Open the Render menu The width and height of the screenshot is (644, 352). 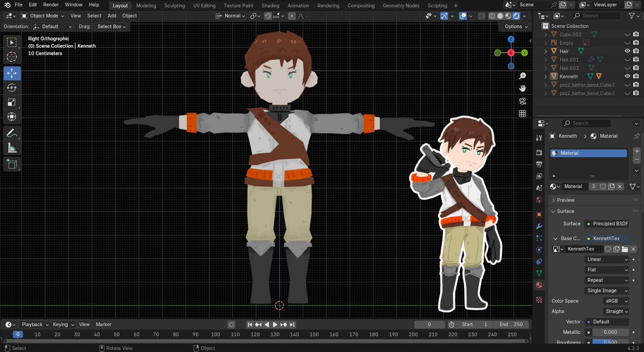tap(51, 5)
